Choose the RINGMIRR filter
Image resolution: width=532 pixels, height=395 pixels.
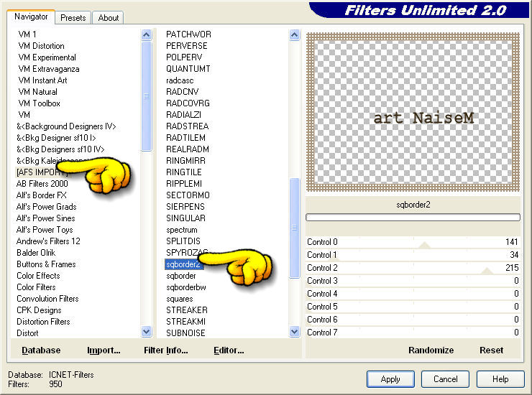point(185,161)
